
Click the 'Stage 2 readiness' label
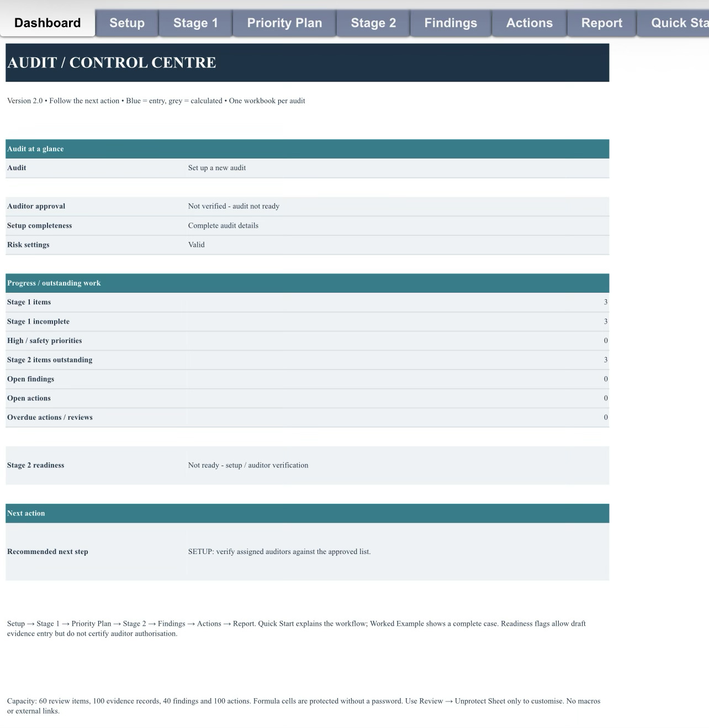[36, 465]
